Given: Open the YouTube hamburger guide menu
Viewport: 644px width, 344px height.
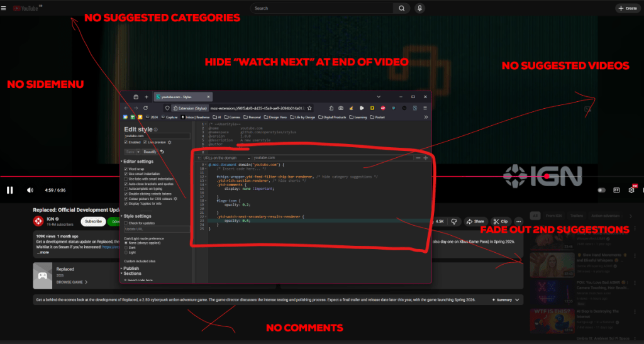Looking at the screenshot, I should tap(4, 8).
